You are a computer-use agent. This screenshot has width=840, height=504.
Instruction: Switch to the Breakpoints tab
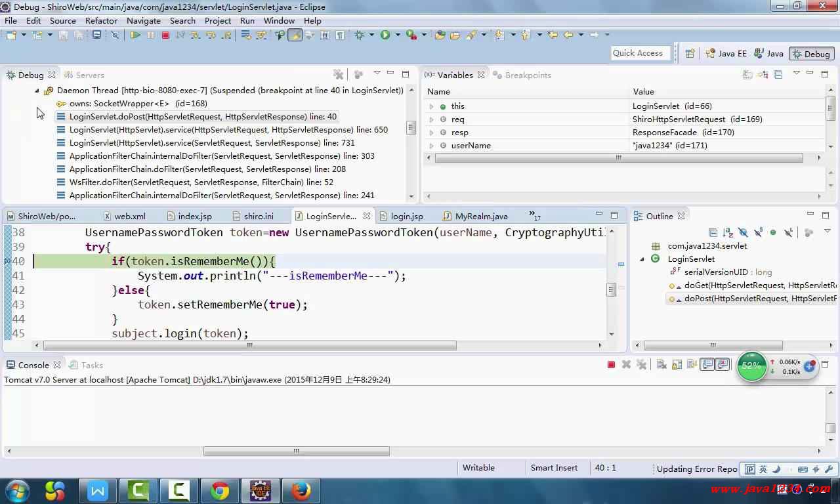point(522,75)
